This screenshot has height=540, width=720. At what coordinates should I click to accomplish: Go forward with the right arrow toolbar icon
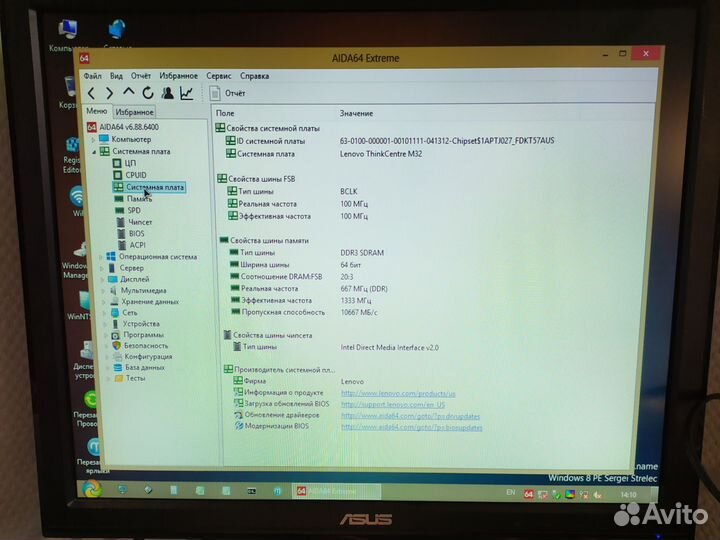(x=109, y=94)
